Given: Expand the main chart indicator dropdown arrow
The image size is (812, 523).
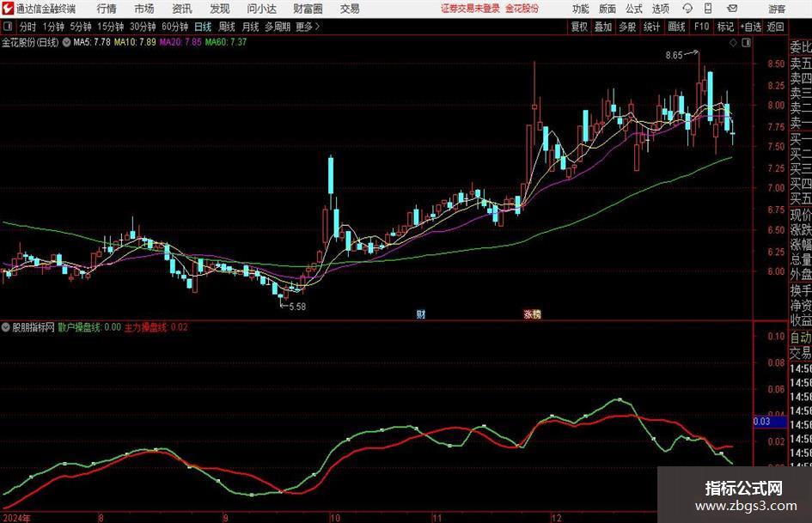Looking at the screenshot, I should coord(66,42).
